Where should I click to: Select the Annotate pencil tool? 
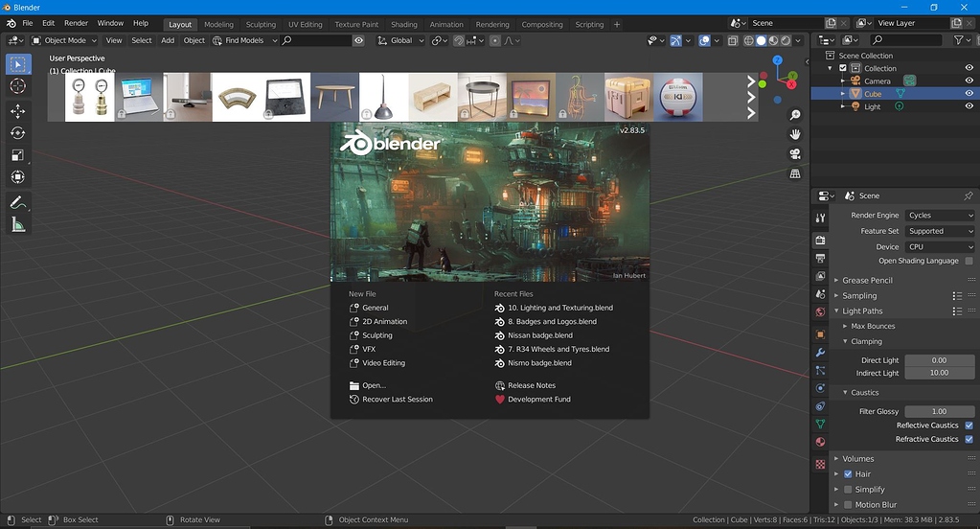point(17,202)
